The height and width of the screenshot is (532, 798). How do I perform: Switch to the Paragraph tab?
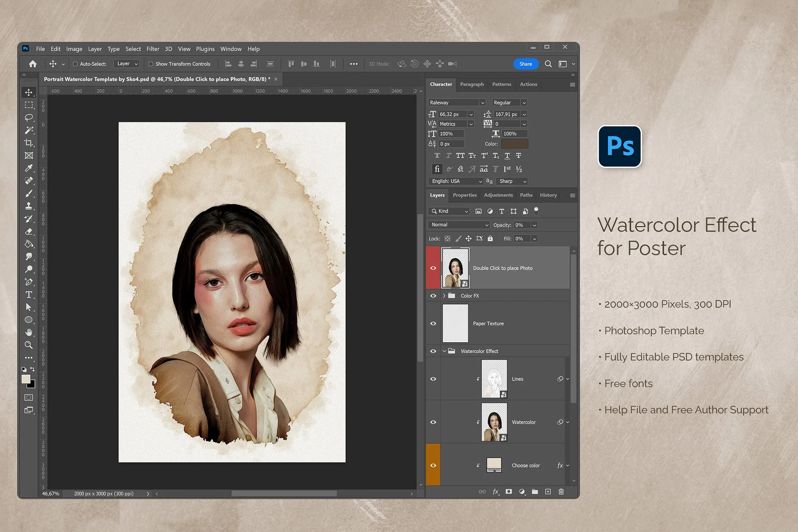(x=472, y=84)
